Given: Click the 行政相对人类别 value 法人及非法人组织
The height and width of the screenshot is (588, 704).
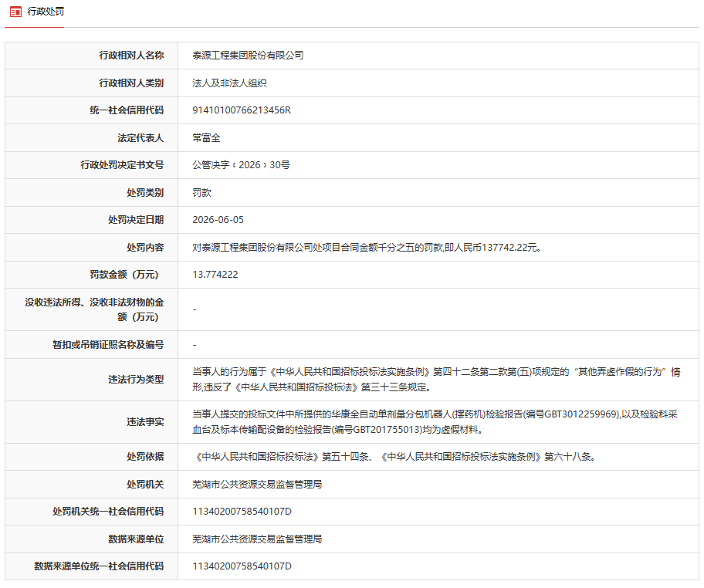Looking at the screenshot, I should [229, 83].
